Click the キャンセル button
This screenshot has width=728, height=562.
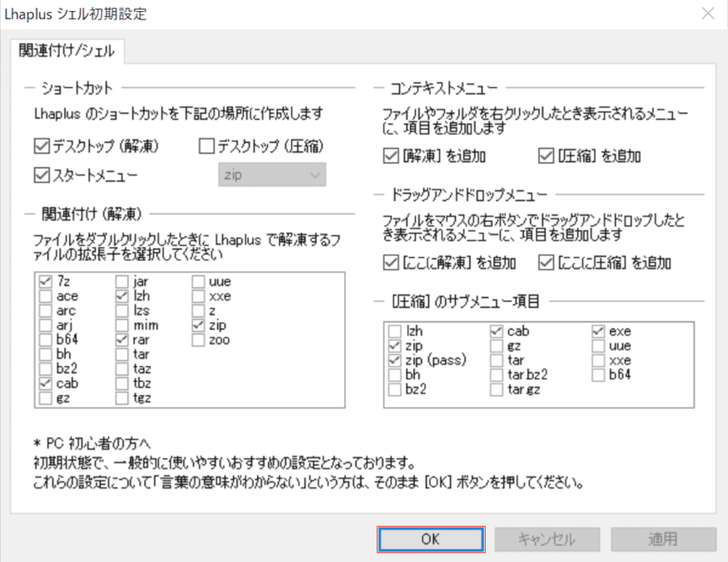(547, 540)
